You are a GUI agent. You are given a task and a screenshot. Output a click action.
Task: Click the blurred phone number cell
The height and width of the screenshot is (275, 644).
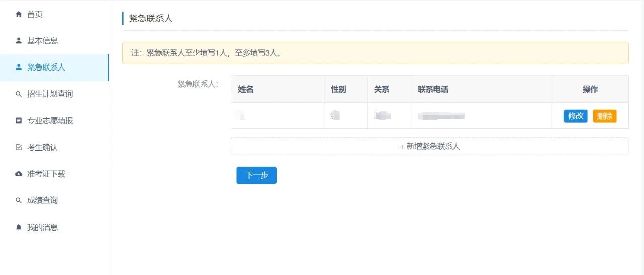click(x=481, y=116)
